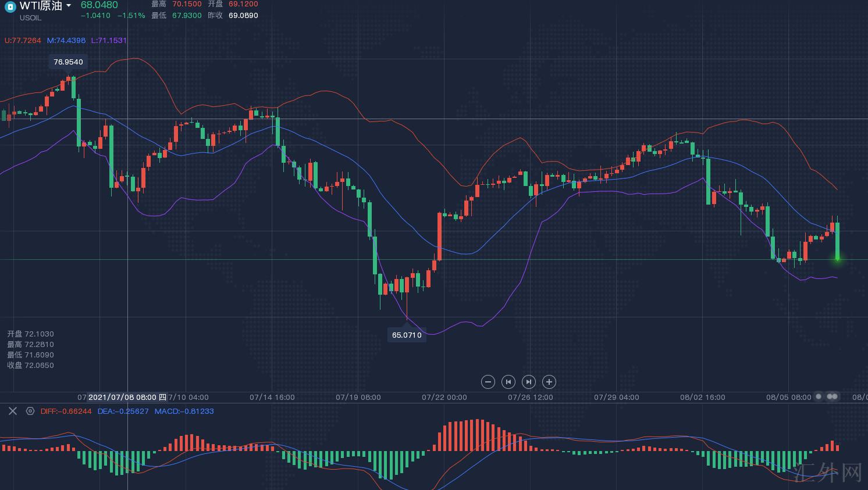Screen dimensions: 868x490
Task: Click the 07/22 00:00 time axis label
Action: 444,398
